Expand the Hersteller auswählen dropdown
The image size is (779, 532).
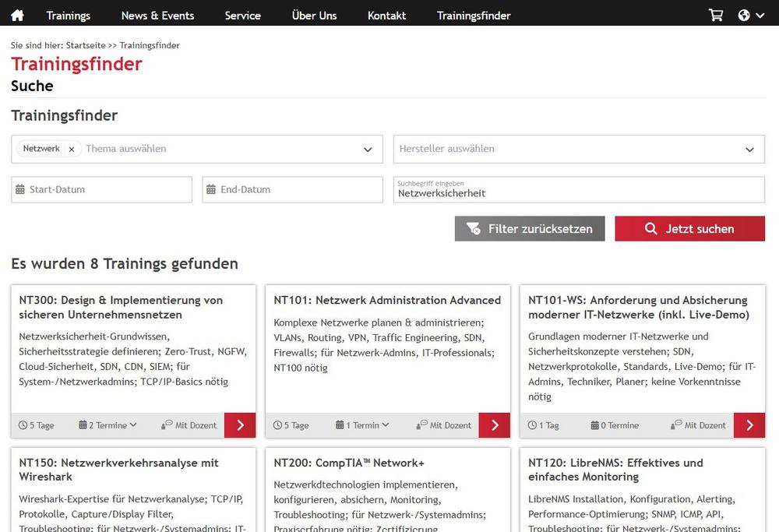pyautogui.click(x=749, y=150)
